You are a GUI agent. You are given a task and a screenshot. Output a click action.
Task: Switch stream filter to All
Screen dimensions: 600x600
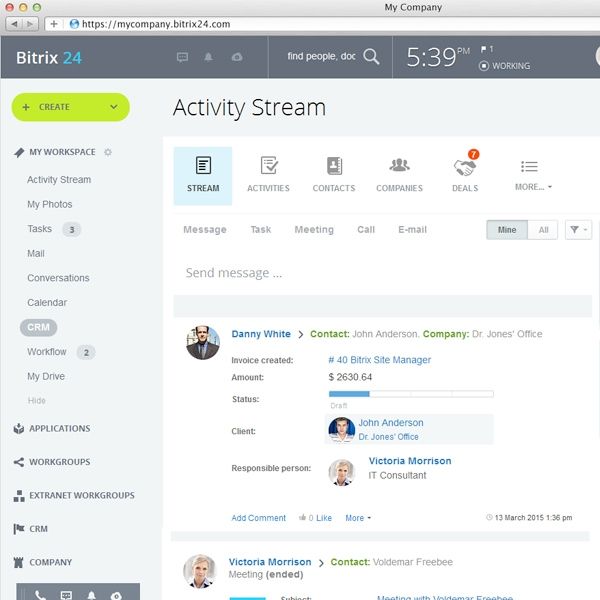pyautogui.click(x=543, y=230)
